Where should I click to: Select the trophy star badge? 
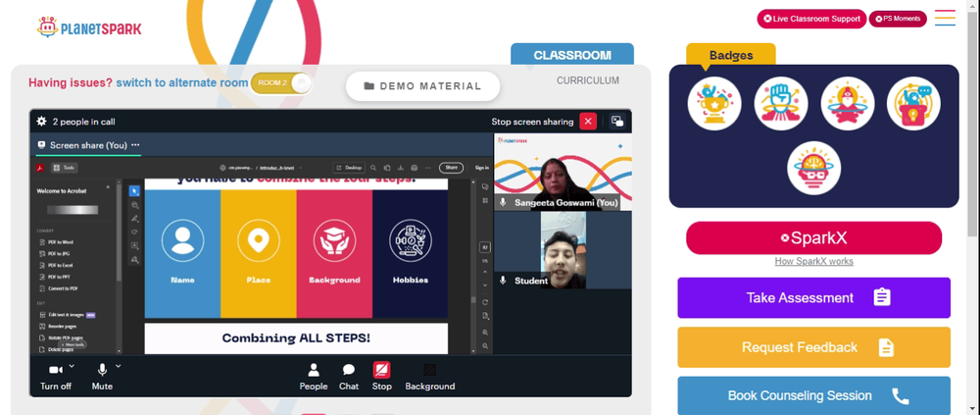pyautogui.click(x=714, y=103)
